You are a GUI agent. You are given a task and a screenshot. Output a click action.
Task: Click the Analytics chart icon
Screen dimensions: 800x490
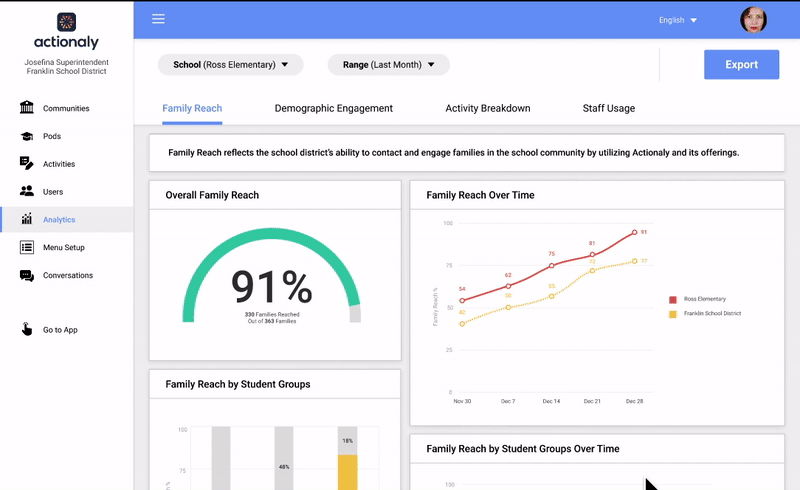[27, 219]
